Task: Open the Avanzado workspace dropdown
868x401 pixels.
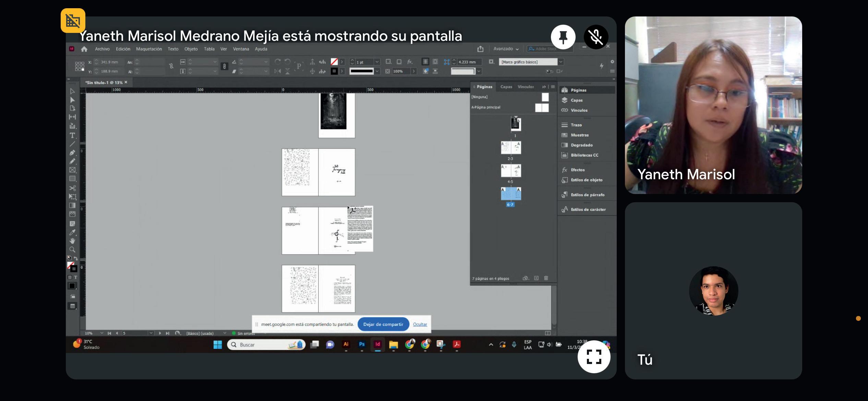Action: point(506,49)
